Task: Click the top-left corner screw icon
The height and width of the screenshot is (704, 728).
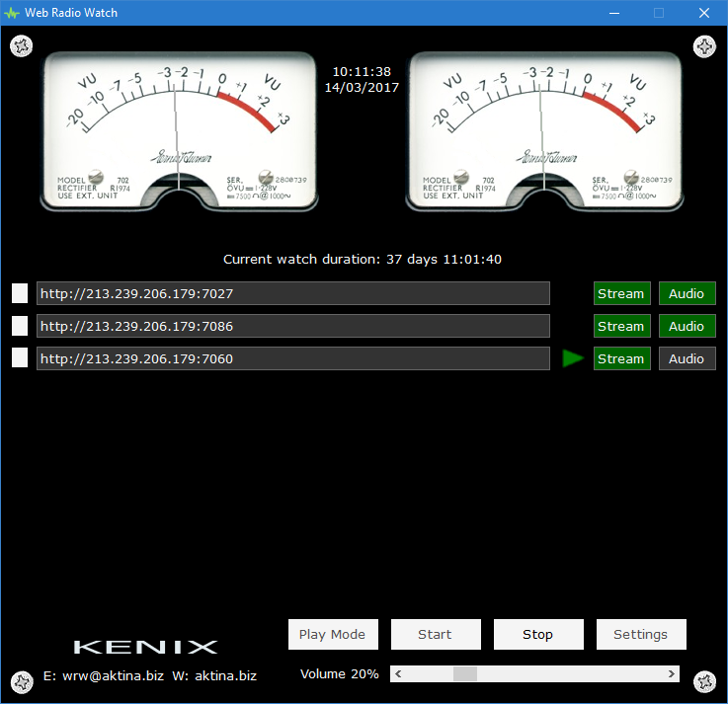Action: (22, 46)
